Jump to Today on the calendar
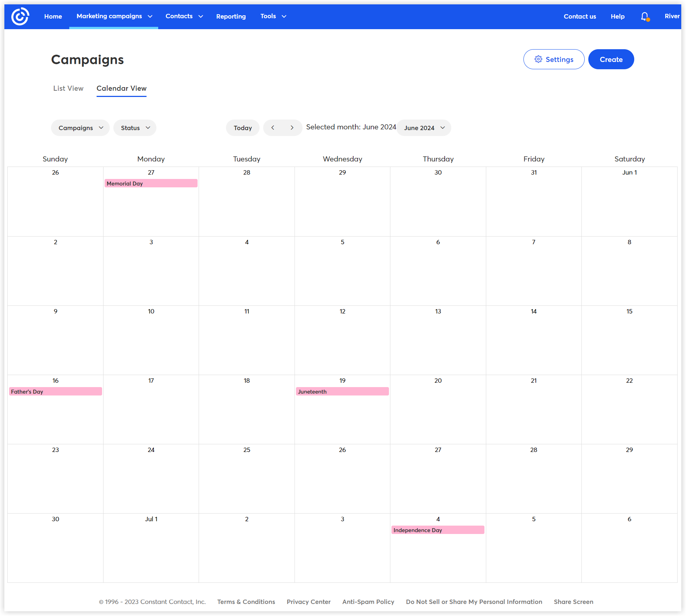The width and height of the screenshot is (686, 616). point(242,128)
